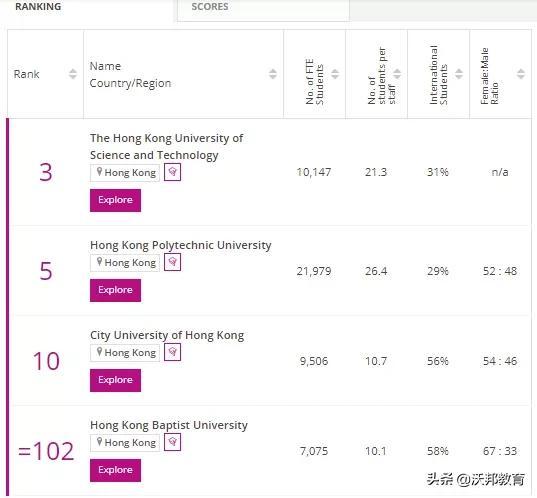The width and height of the screenshot is (537, 498).
Task: Sort by No. of FTE Students arrows
Action: click(335, 74)
